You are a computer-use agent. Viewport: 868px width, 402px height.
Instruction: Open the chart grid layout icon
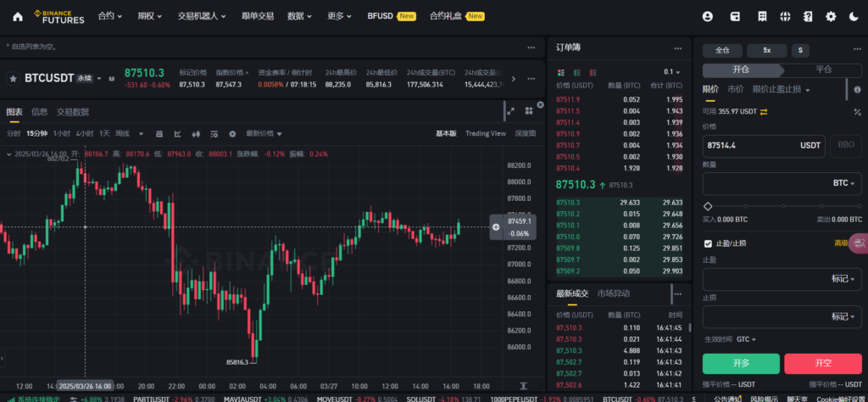(x=529, y=111)
